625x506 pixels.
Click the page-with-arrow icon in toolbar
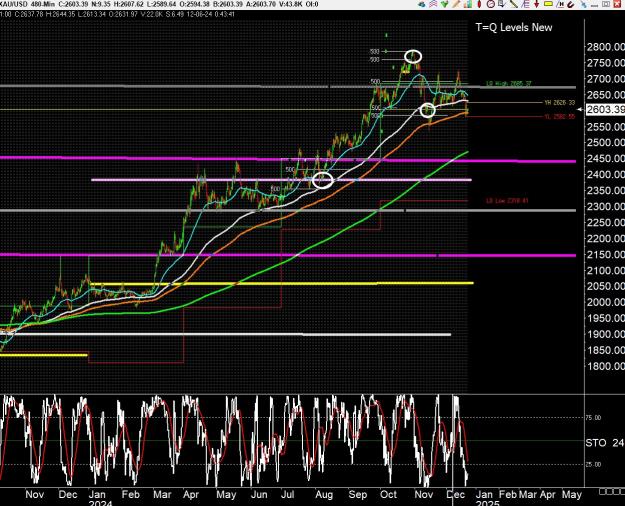[502, 4]
